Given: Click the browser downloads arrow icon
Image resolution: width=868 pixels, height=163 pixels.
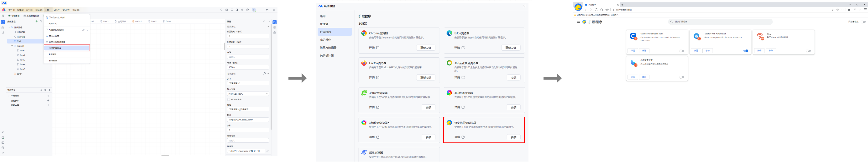Looking at the screenshot, I should click(860, 10).
